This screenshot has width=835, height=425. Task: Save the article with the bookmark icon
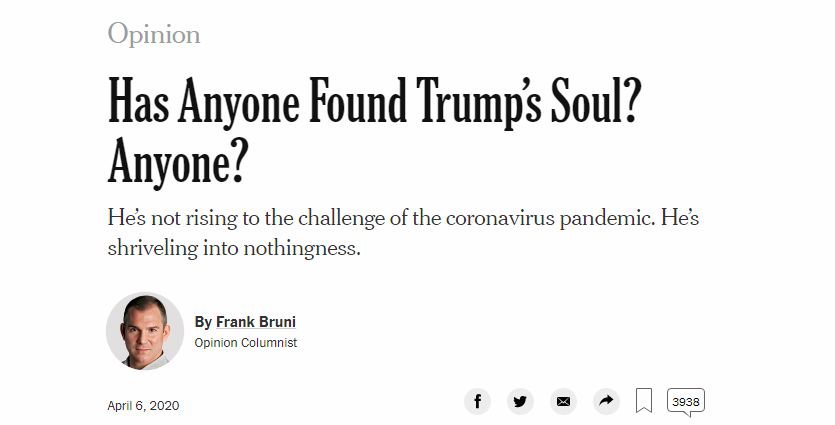point(644,401)
